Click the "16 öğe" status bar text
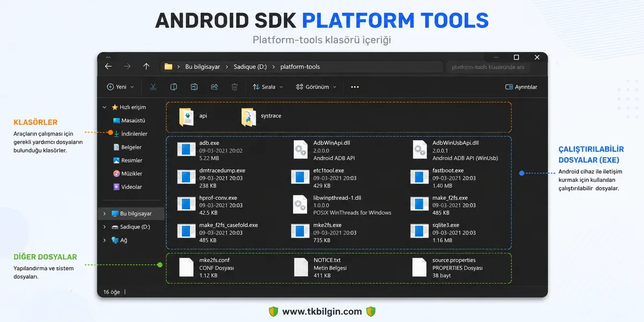Image resolution: width=644 pixels, height=322 pixels. tap(111, 292)
